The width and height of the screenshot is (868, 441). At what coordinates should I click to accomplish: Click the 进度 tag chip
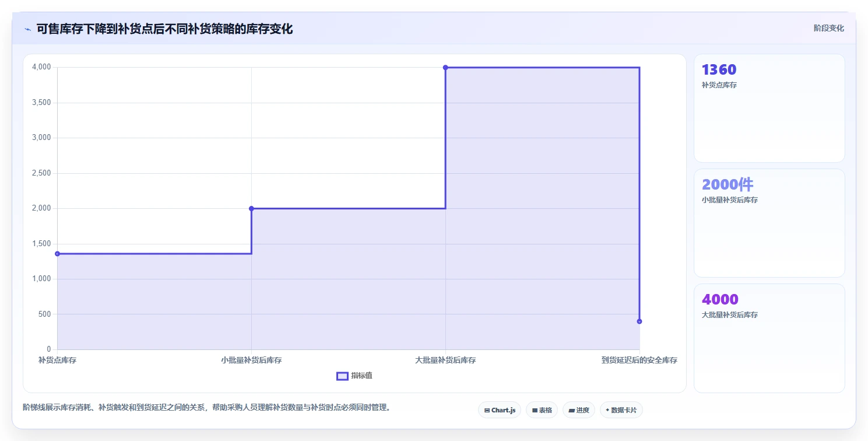point(578,410)
